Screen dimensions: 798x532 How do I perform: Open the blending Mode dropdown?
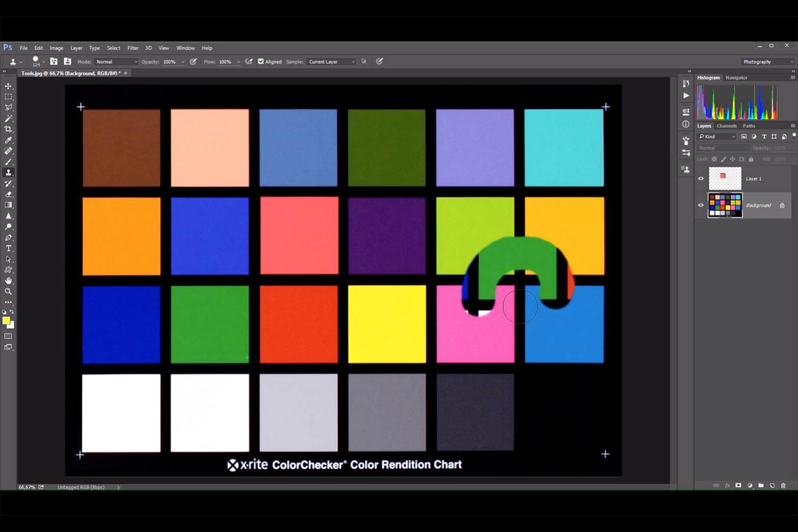click(116, 62)
